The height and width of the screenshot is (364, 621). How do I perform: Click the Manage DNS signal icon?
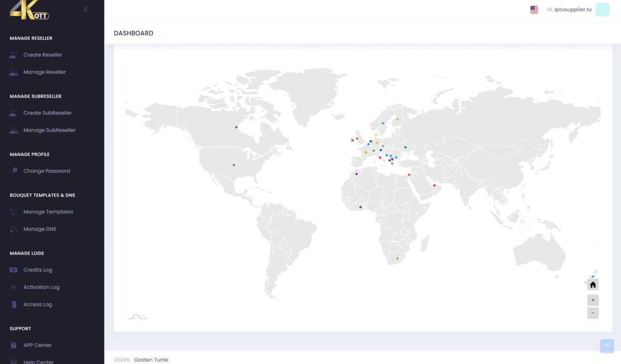[x=13, y=229]
